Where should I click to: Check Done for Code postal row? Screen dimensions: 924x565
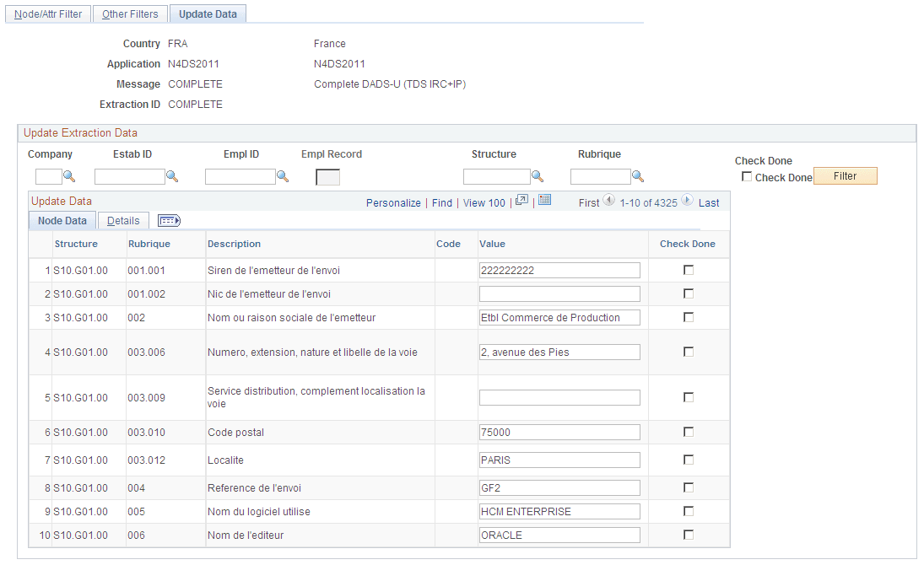pyautogui.click(x=689, y=432)
